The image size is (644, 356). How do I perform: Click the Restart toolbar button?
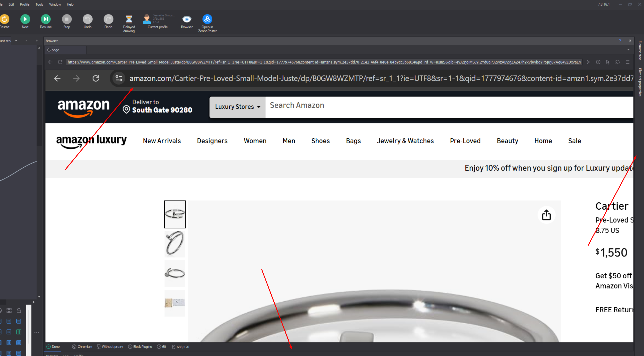[4, 22]
